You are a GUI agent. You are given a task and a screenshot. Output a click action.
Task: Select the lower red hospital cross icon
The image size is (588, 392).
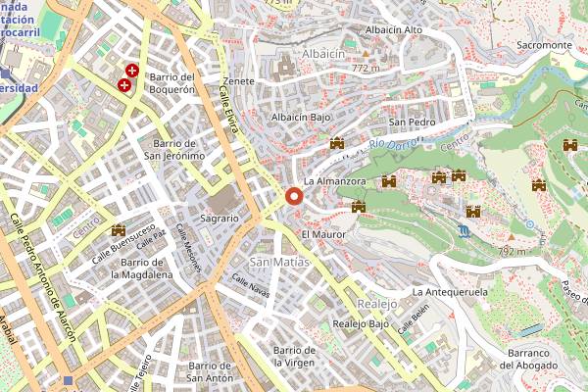pyautogui.click(x=124, y=85)
